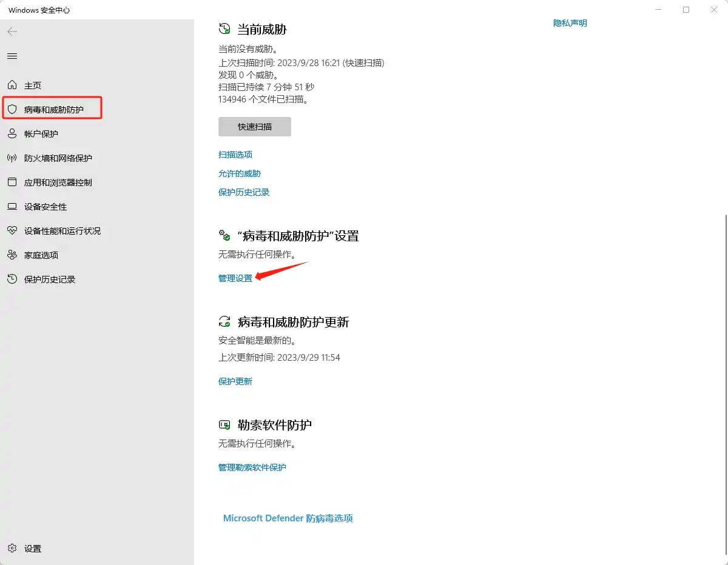
Task: Click the wireless icon for 防火墙和网络保护
Action: point(12,158)
